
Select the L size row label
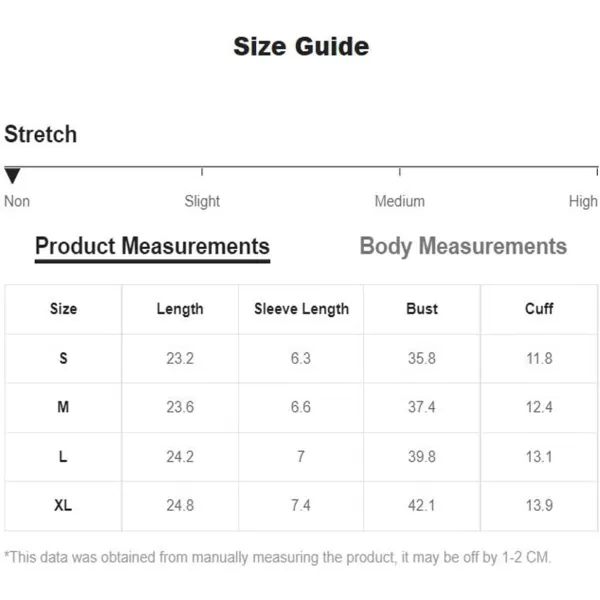coord(63,456)
